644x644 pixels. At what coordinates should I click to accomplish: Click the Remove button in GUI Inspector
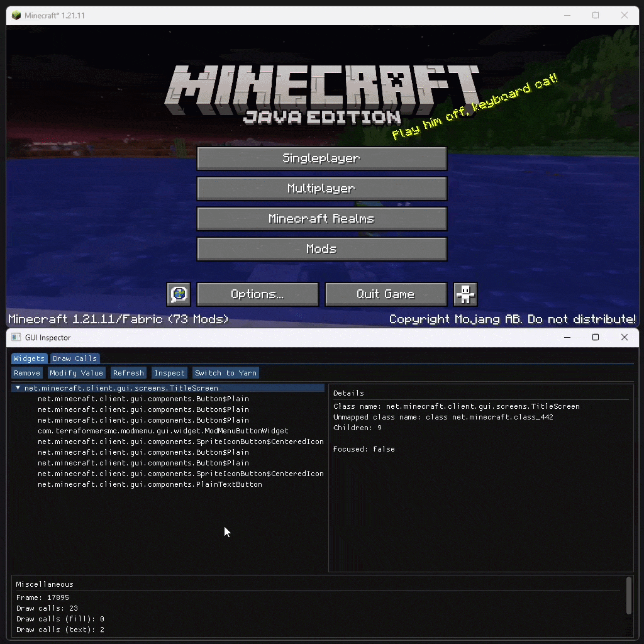click(x=26, y=373)
